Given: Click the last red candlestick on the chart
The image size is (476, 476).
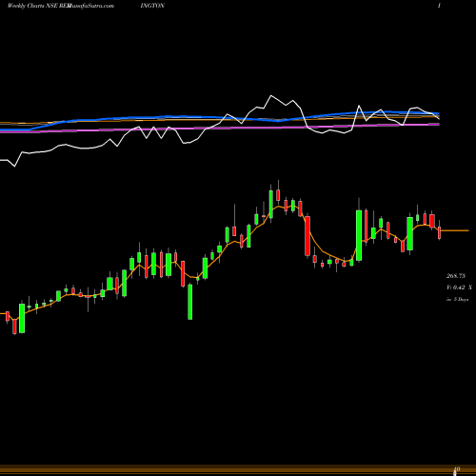Looking at the screenshot, I should [x=440, y=232].
